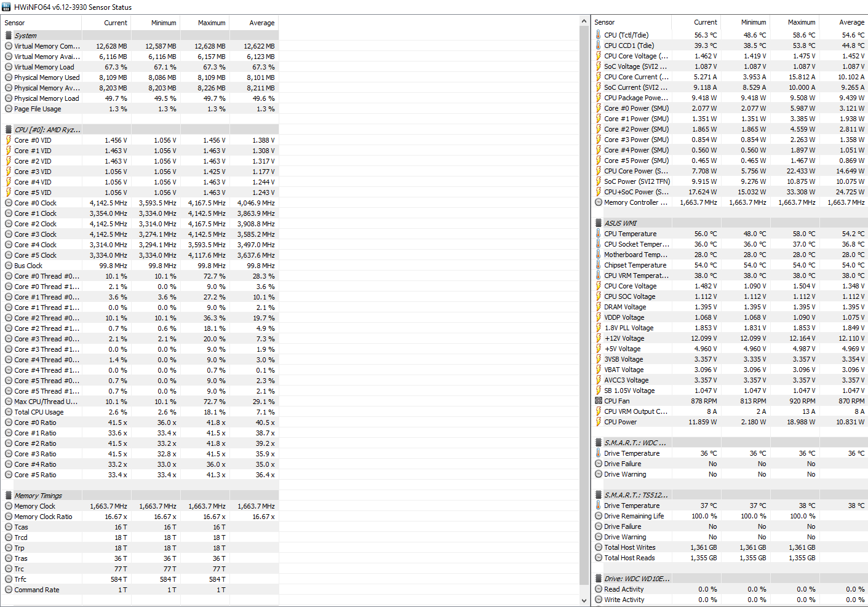Select the Memory Timings group header
Screen dimensions: 868x607
coord(38,496)
